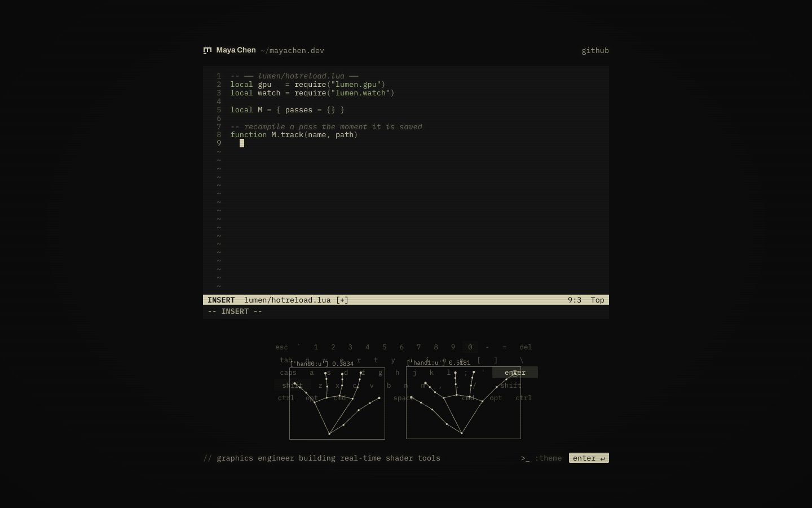Click the 0 key on virtual keyboard
The image size is (812, 508).
[x=470, y=347]
